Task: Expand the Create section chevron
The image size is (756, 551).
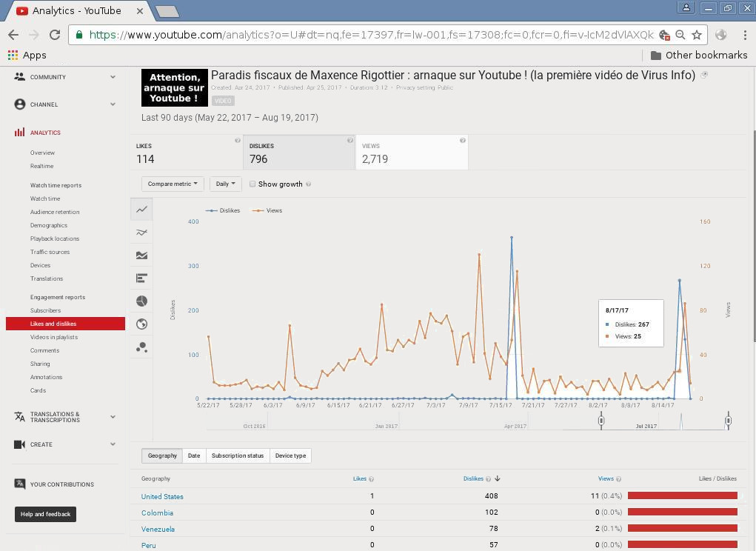Action: pos(113,444)
